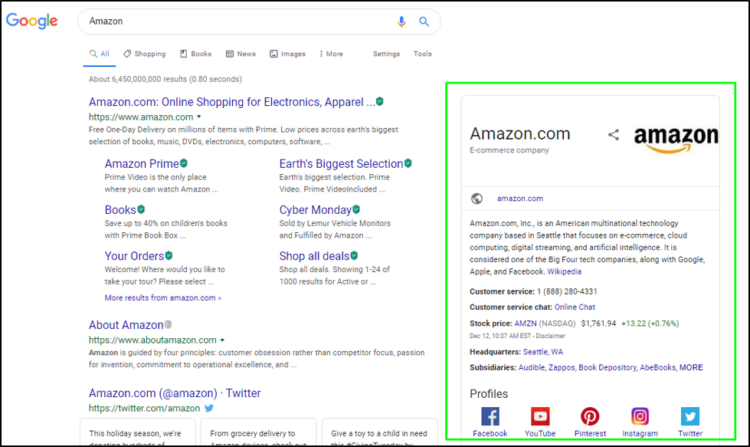This screenshot has height=447, width=750.
Task: Click the shield badge next to Earth's Biggest Selection
Action: coord(408,163)
